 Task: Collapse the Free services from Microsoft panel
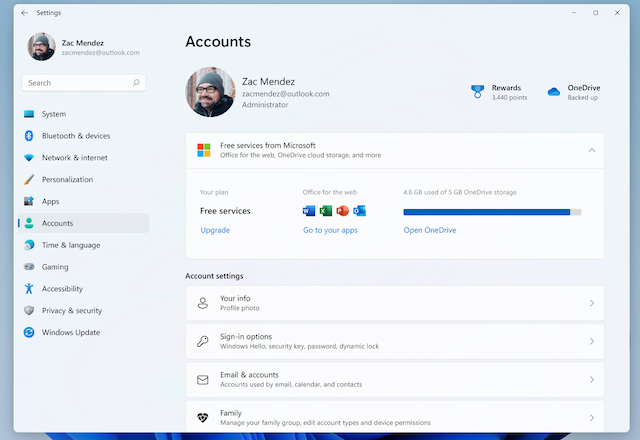point(591,150)
